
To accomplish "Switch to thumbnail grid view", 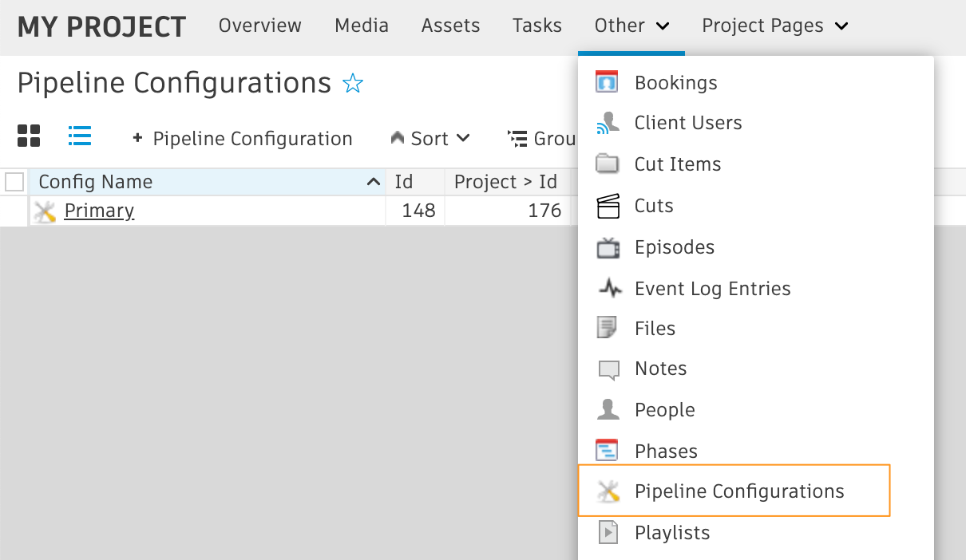I will pyautogui.click(x=29, y=136).
